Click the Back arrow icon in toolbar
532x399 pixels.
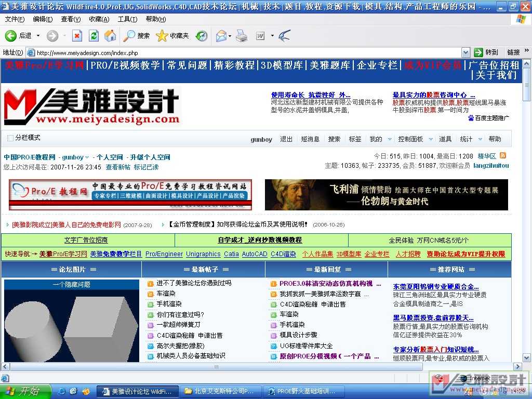(x=10, y=36)
